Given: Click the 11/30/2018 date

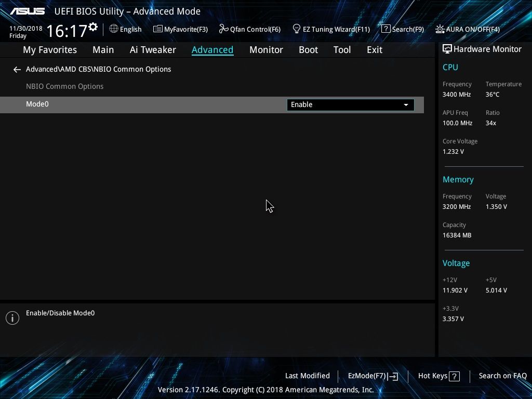Looking at the screenshot, I should click(26, 29).
